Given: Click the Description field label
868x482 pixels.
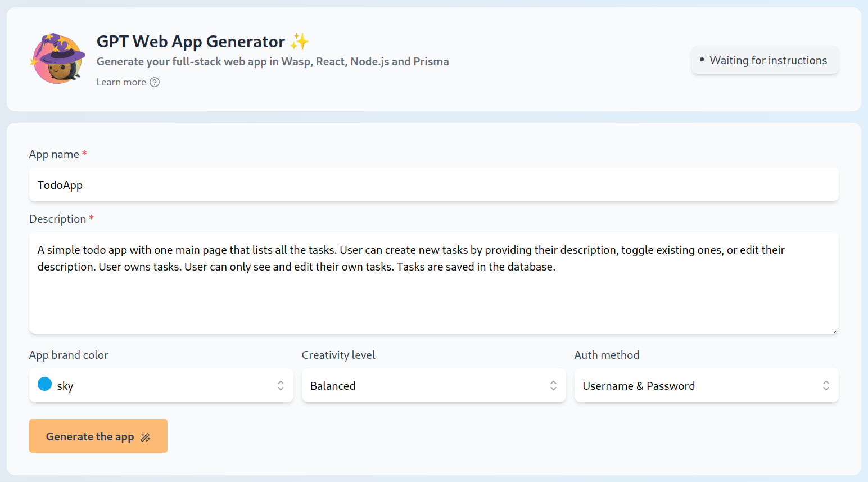Looking at the screenshot, I should (57, 219).
